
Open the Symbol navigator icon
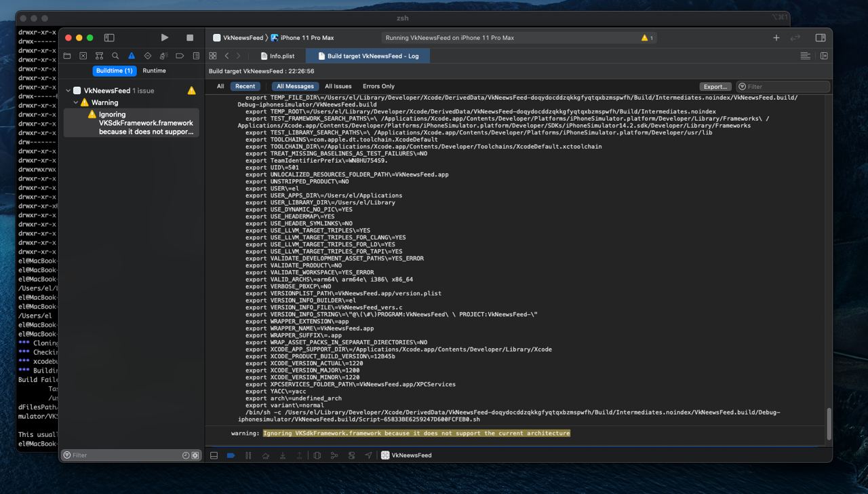click(99, 56)
